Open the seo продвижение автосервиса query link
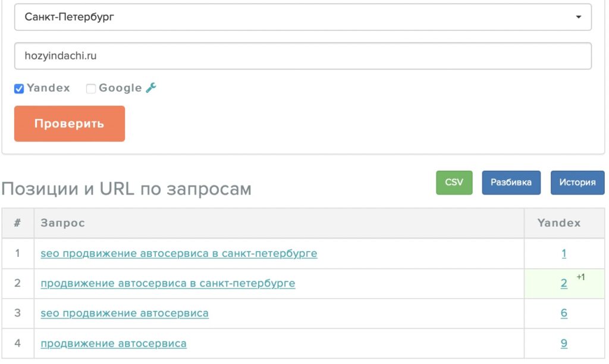This screenshot has width=609, height=364. pos(125,313)
